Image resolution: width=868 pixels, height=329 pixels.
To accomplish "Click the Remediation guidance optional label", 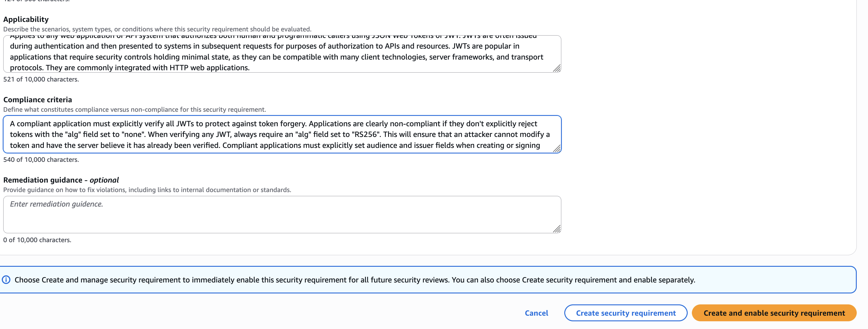I will [x=61, y=180].
